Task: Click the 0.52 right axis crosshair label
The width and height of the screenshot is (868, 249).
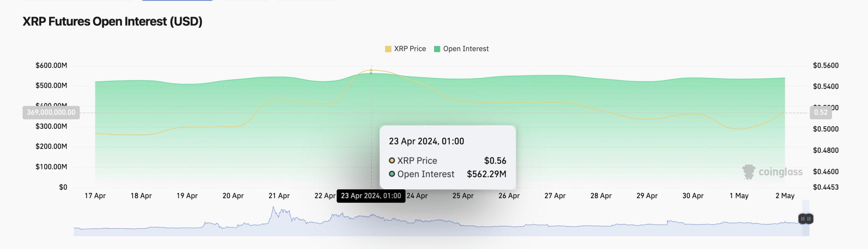Action: [821, 112]
